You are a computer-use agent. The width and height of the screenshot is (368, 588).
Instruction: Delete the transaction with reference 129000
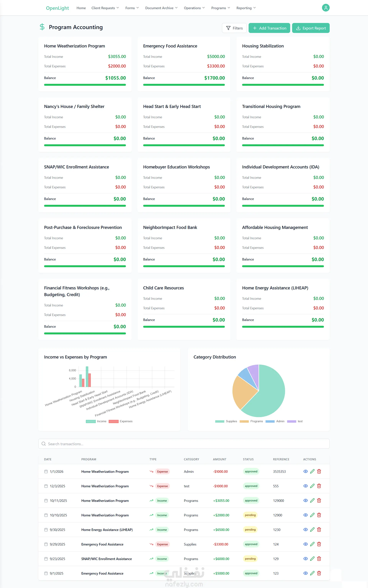pos(319,501)
